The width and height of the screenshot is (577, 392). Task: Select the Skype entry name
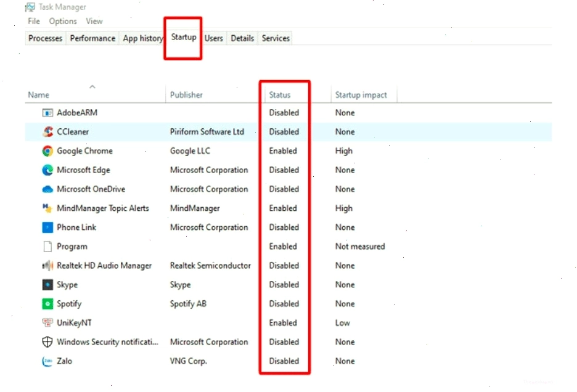pos(67,285)
